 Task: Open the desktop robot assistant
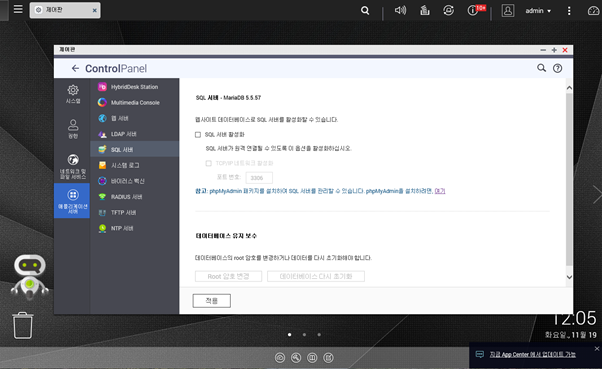(30, 276)
